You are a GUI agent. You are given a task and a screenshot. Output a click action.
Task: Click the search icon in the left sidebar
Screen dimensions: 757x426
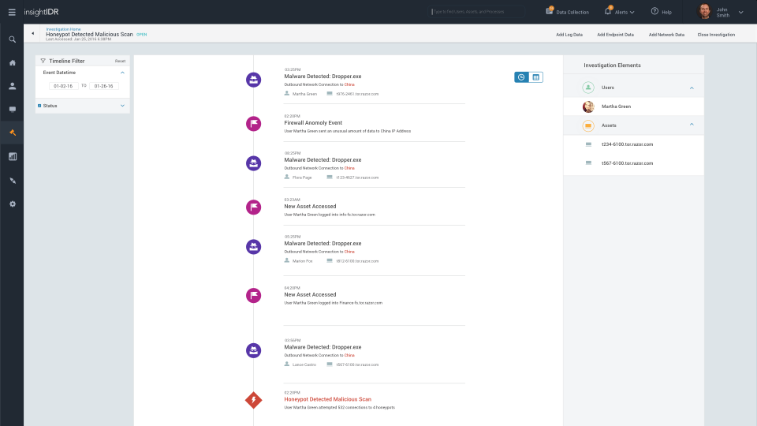12,39
